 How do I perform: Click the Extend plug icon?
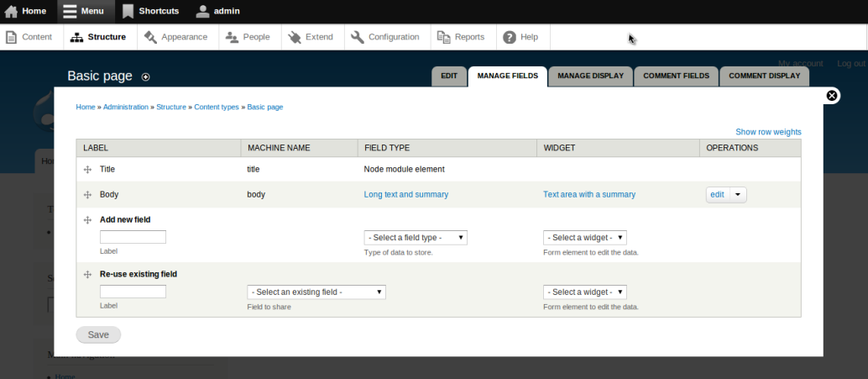[x=295, y=37]
